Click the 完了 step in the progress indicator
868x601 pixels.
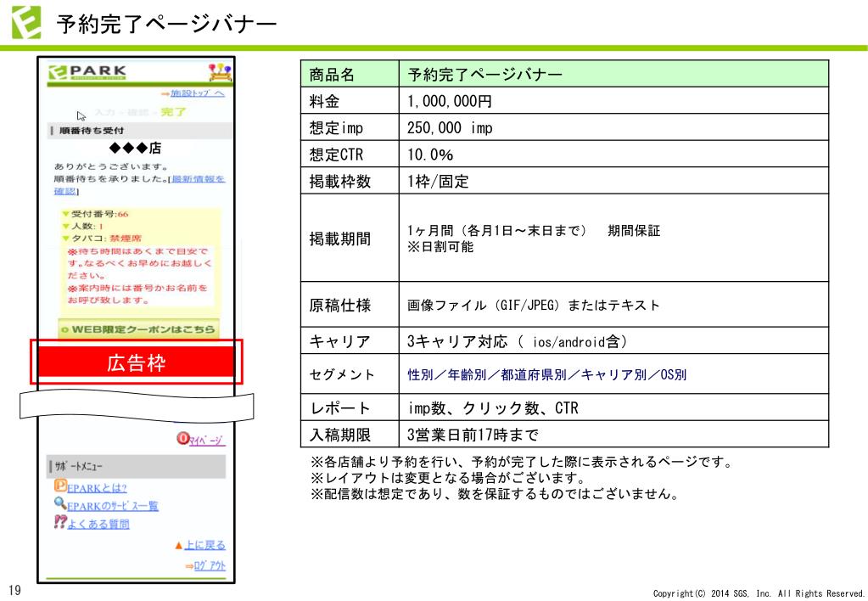173,112
